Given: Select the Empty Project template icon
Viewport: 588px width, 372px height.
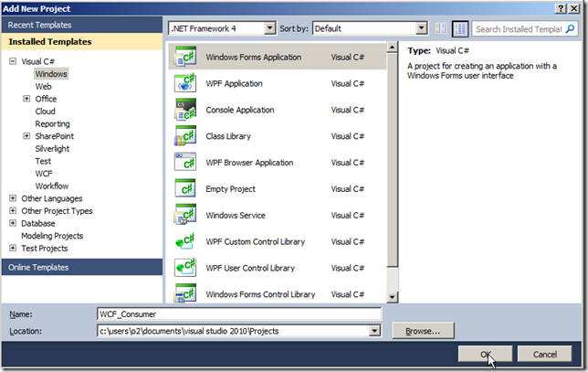Looking at the screenshot, I should [x=184, y=188].
